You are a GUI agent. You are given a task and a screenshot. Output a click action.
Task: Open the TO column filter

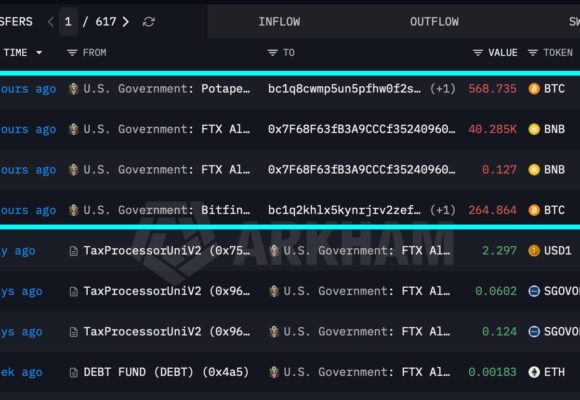[272, 53]
